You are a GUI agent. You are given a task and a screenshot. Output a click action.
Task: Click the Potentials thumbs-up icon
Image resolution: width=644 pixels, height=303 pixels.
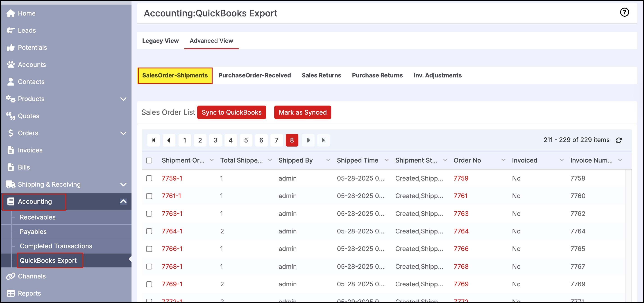pos(11,47)
